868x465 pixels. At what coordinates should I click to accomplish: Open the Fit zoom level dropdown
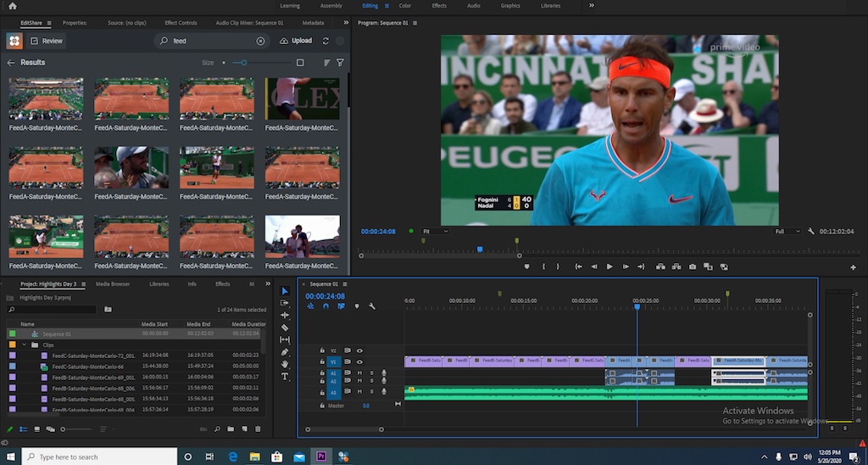point(435,231)
